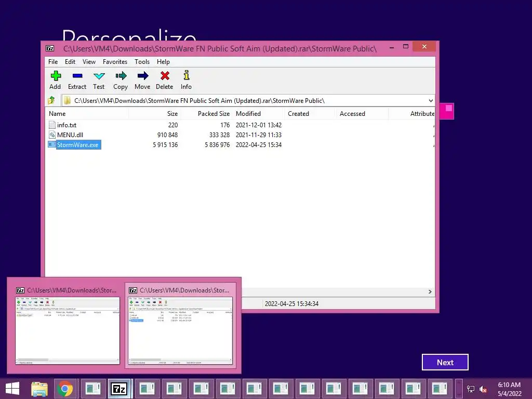Screen dimensions: 532x399
Task: Click the 333 328 packed size value
Action: (x=219, y=135)
